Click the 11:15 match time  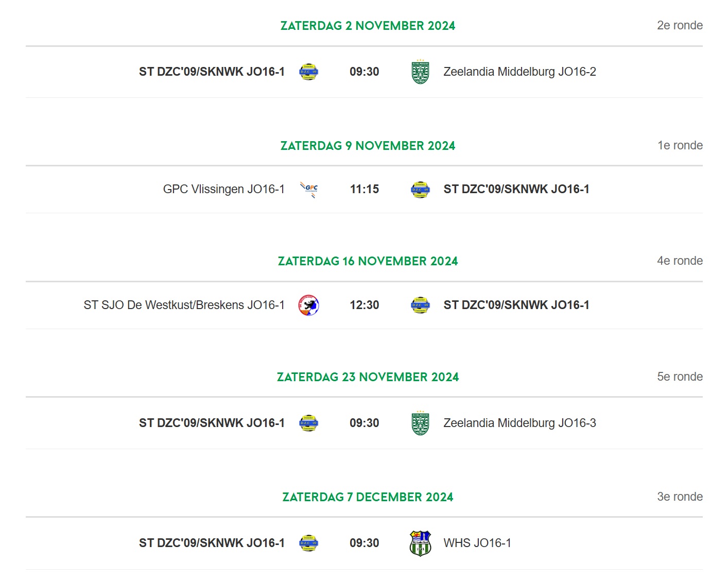click(365, 189)
